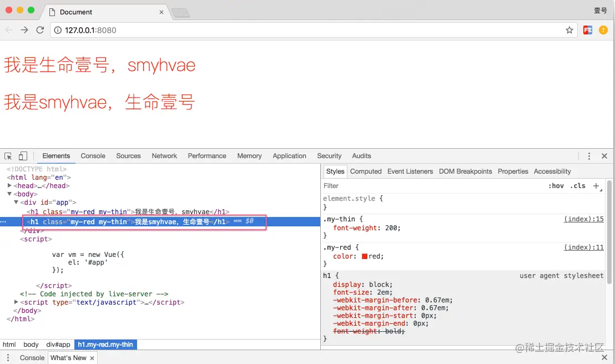Click the site info icon in address bar

[58, 30]
